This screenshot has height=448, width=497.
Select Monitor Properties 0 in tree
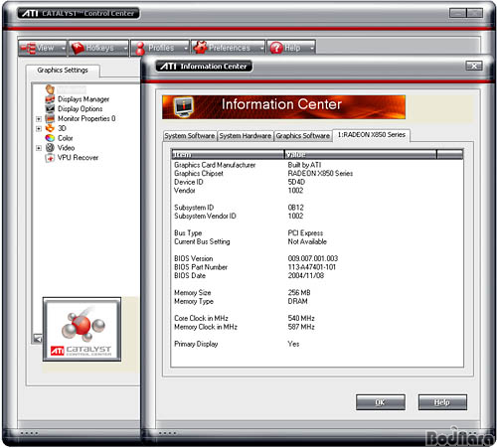point(86,118)
